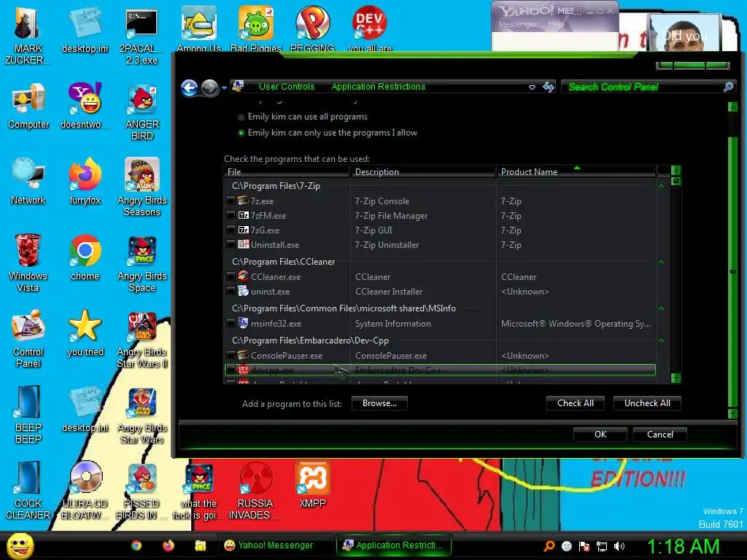Go back with the blue arrow button

click(x=190, y=87)
